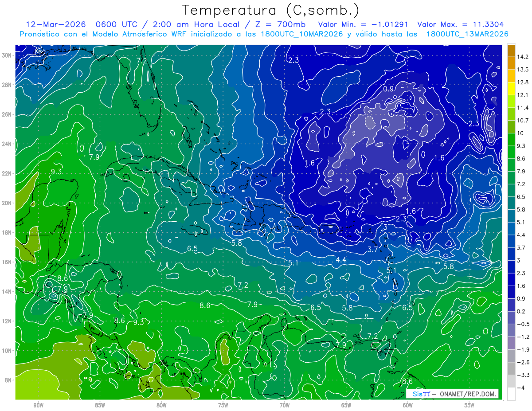Click the '22N' latitude axis label
The image size is (532, 411).
click(7, 173)
